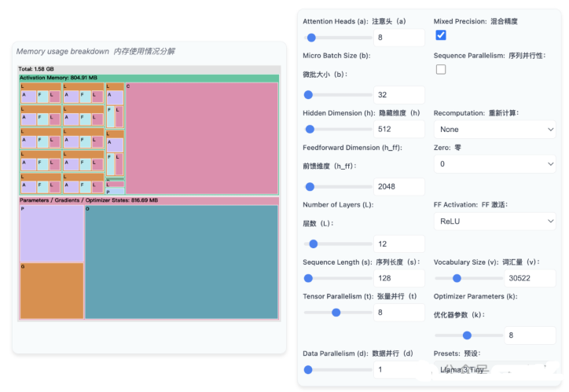Focus the Sequence Length input showing 128

coord(399,278)
